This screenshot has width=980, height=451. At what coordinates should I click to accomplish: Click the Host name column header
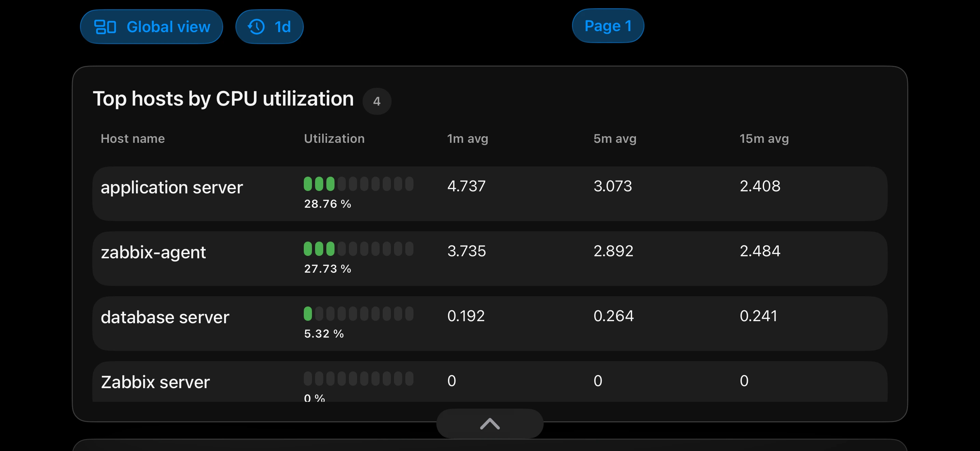(133, 138)
